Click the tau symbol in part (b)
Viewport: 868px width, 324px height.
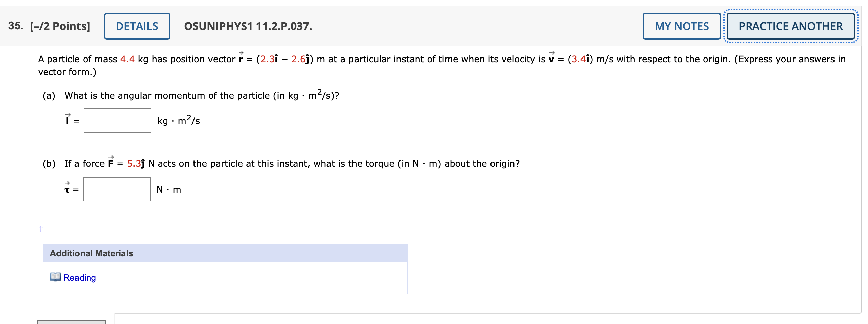(x=68, y=190)
